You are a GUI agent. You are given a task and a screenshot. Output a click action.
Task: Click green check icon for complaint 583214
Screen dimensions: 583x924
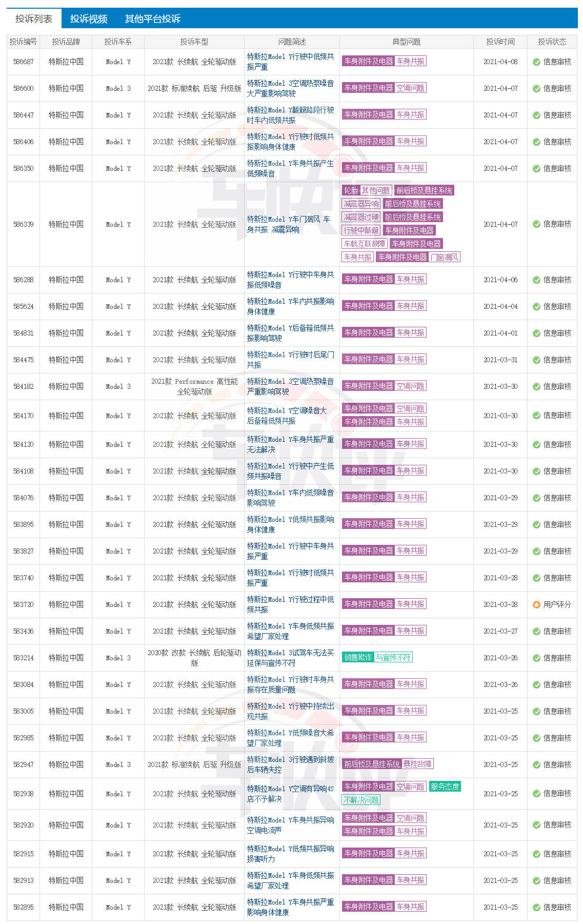point(536,658)
